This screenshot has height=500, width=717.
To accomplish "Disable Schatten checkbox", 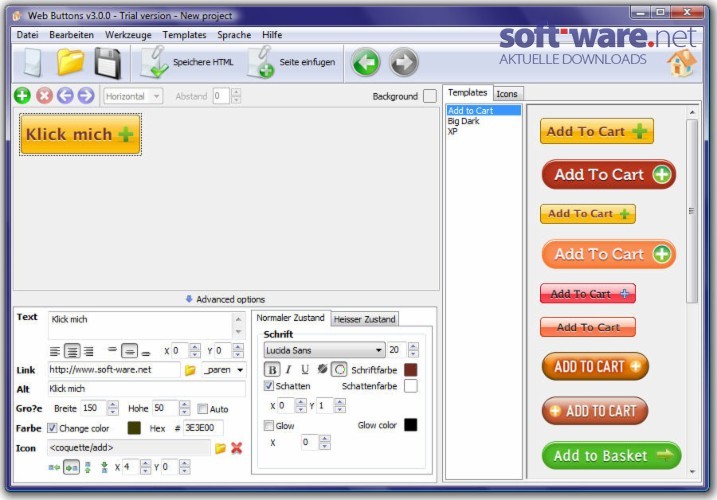I will point(269,386).
